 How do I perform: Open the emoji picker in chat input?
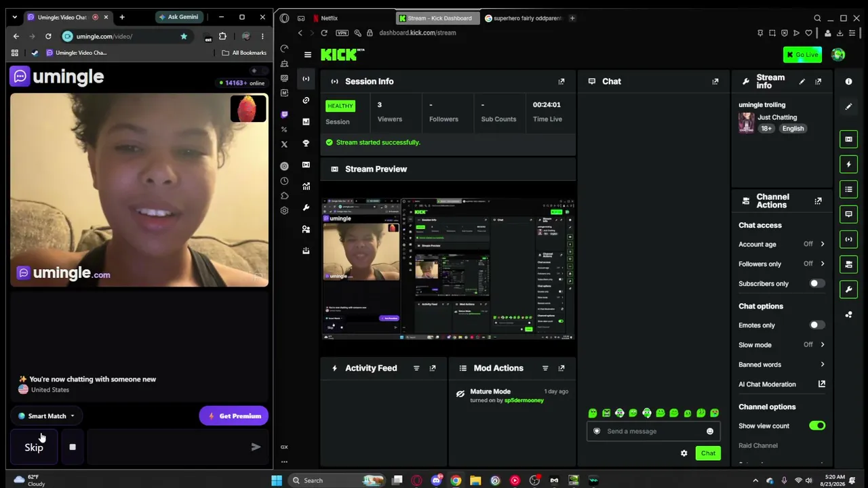coord(710,431)
